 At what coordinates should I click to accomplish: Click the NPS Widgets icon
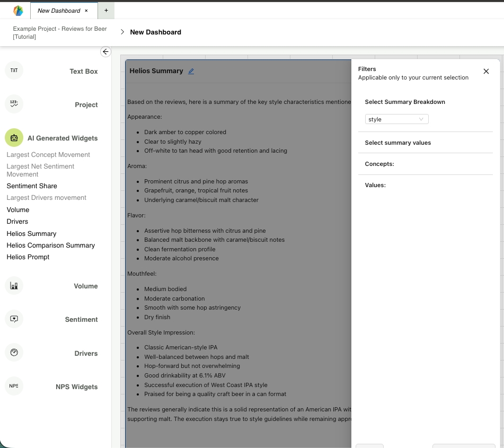click(14, 386)
